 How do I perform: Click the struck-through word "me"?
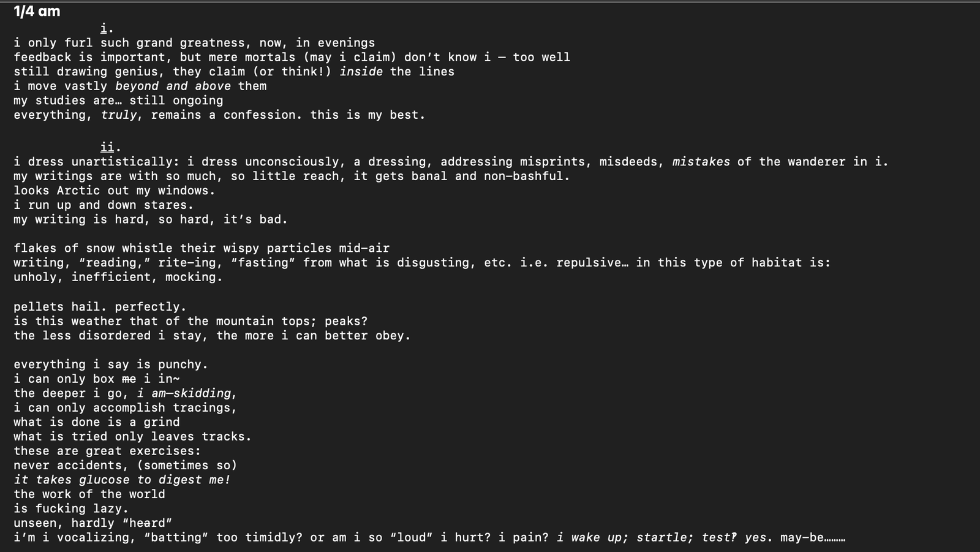coord(129,379)
